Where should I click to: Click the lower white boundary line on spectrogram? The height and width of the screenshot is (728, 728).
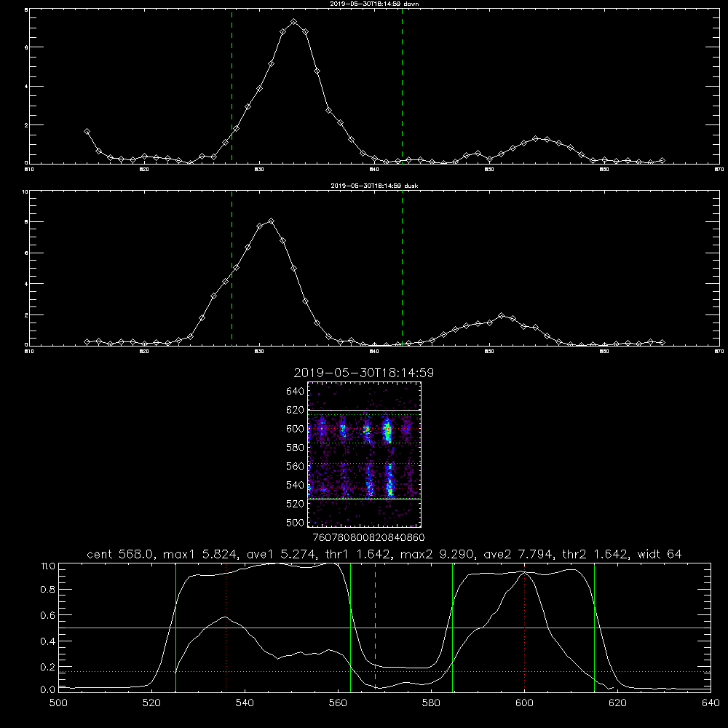(x=365, y=499)
